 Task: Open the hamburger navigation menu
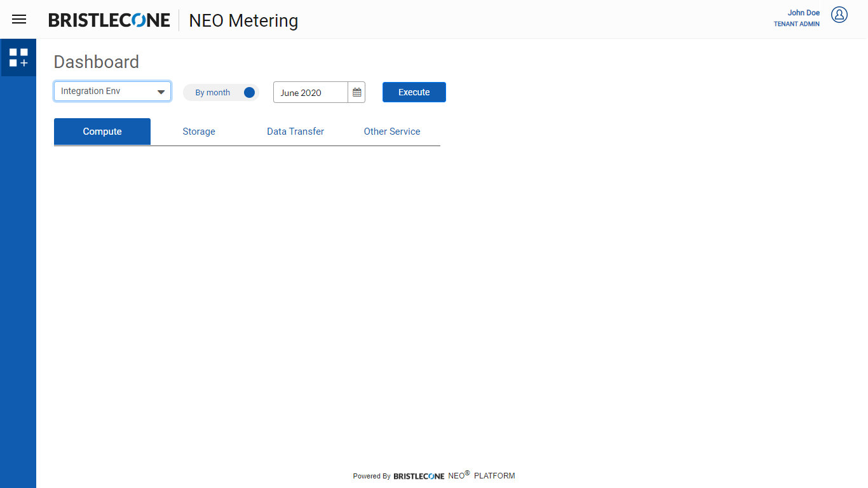click(19, 19)
